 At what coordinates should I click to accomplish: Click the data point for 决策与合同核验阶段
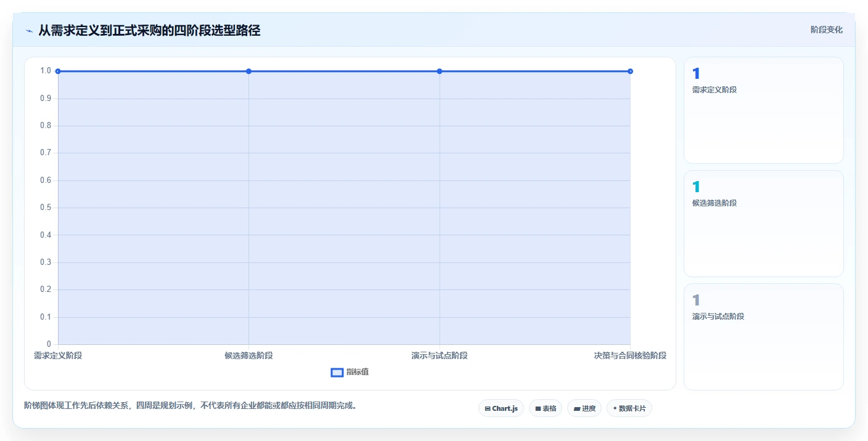click(x=630, y=71)
